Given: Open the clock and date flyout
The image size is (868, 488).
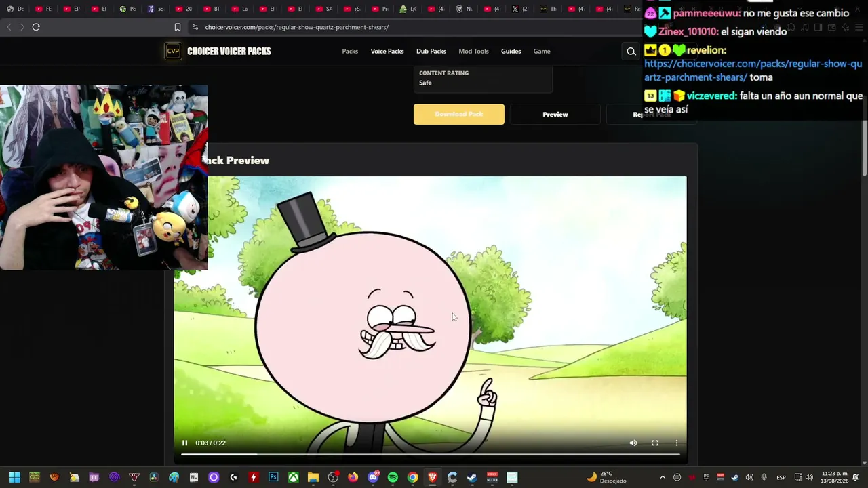Looking at the screenshot, I should click(834, 477).
